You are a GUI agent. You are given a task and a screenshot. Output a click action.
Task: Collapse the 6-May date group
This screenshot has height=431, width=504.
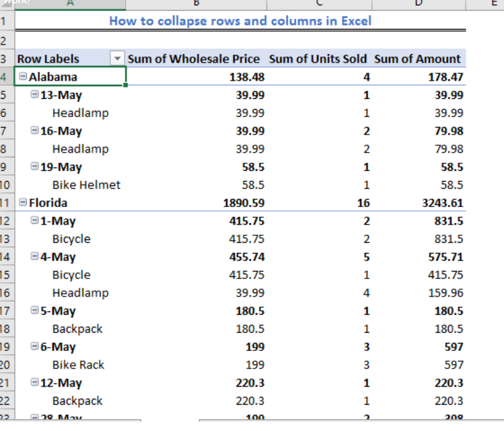[x=34, y=346]
